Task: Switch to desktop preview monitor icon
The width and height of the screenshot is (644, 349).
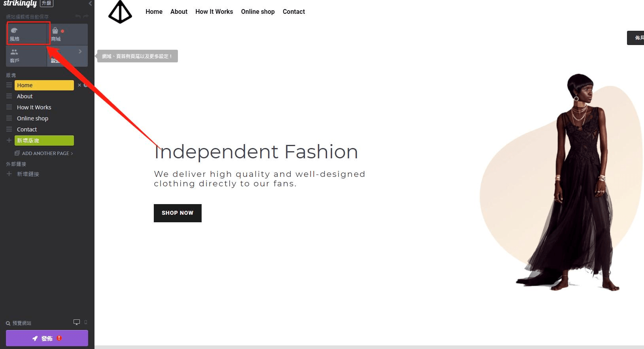Action: [77, 322]
